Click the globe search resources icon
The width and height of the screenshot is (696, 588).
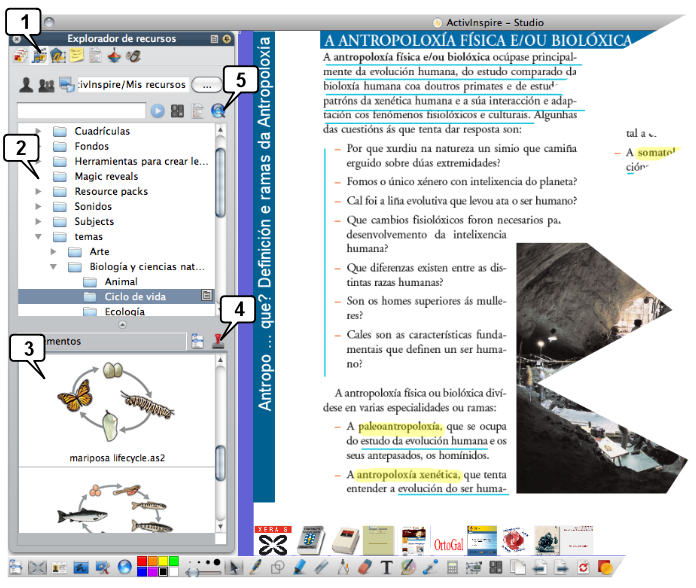218,111
